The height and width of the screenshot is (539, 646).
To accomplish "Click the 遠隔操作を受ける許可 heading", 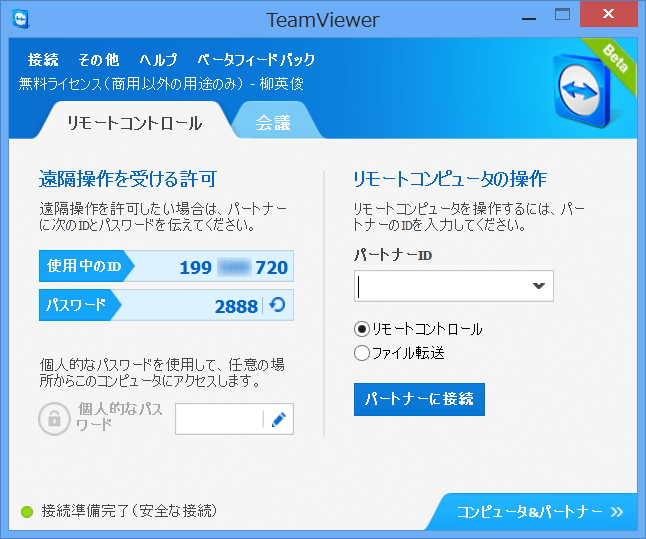I will (128, 179).
